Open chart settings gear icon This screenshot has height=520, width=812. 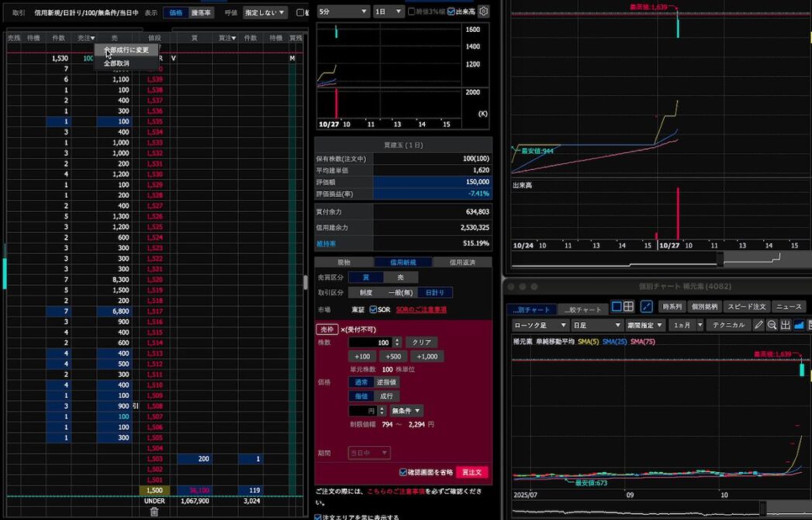(x=484, y=12)
